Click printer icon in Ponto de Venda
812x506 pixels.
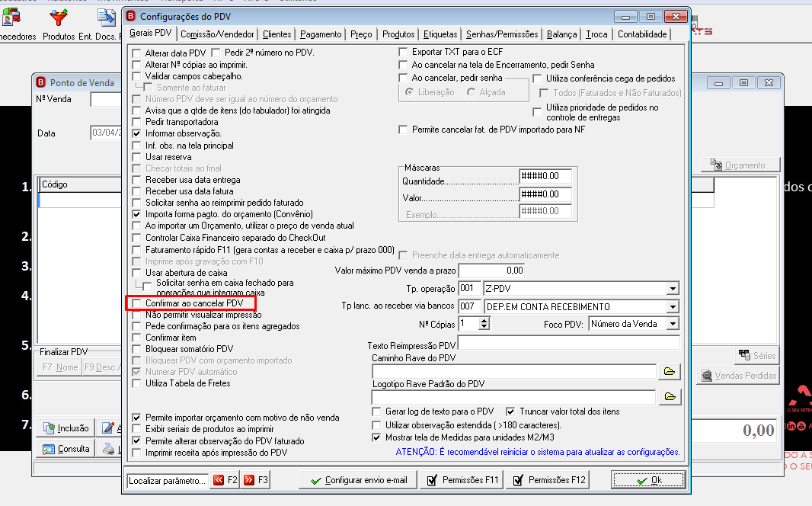[x=109, y=449]
